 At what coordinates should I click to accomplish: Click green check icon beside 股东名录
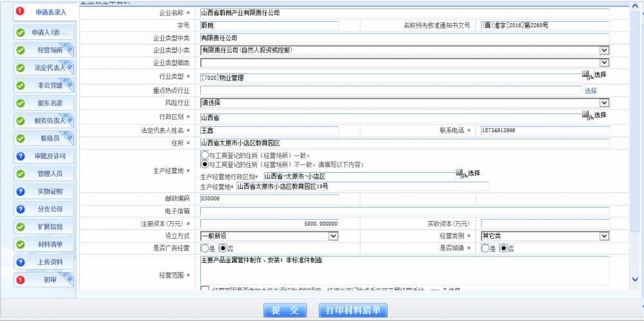point(20,103)
